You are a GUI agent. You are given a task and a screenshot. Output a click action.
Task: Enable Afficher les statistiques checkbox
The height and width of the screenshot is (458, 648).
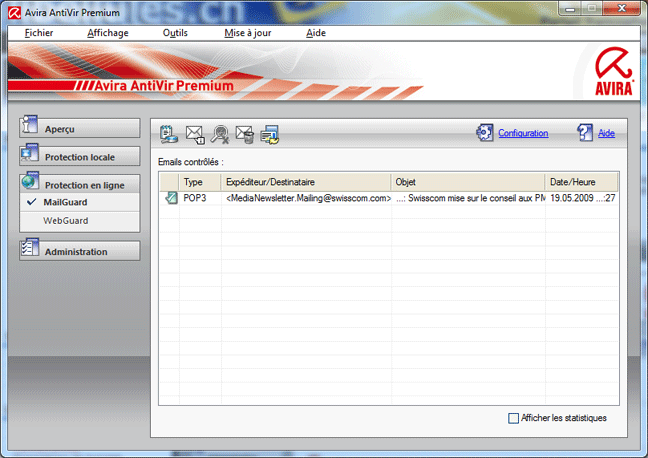point(513,418)
